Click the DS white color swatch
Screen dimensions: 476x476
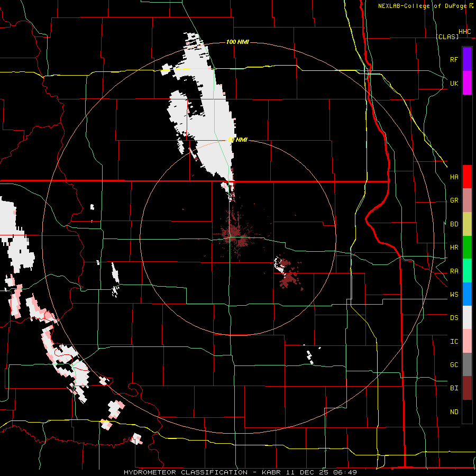[467, 317]
